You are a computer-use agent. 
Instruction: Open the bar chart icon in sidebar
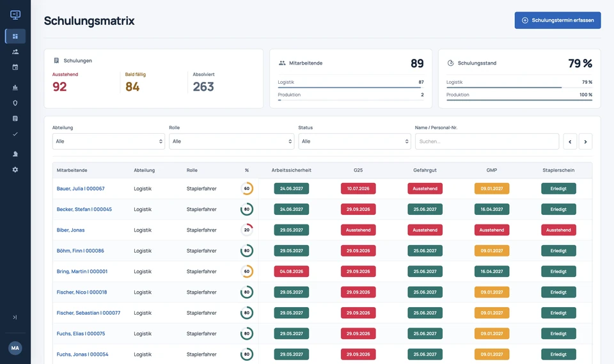15,88
